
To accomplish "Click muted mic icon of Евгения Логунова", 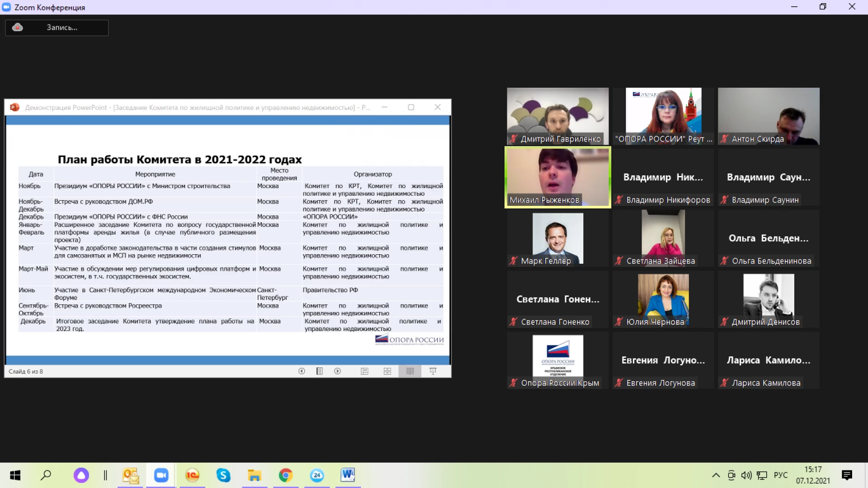I will (x=619, y=383).
